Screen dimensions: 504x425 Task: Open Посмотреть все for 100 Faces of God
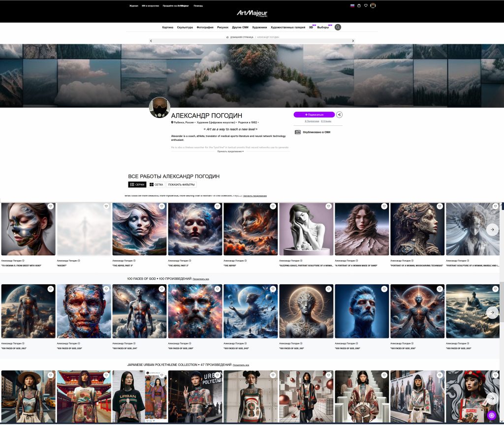201,279
